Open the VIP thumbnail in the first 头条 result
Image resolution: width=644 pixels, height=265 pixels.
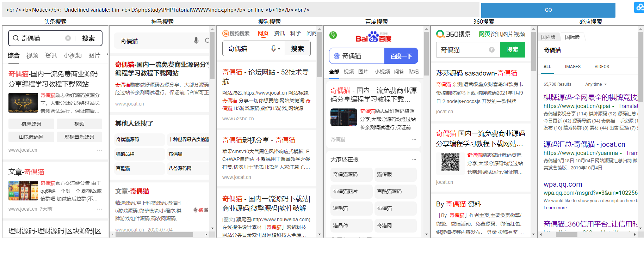point(23,103)
